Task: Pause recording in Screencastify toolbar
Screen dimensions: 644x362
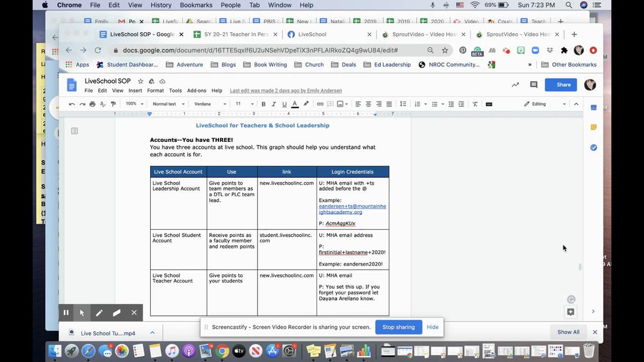Action: point(66,313)
